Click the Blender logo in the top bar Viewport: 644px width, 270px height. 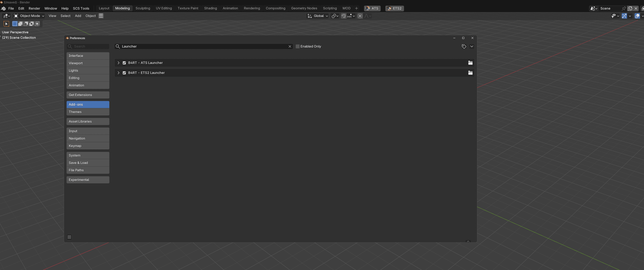(x=3, y=8)
